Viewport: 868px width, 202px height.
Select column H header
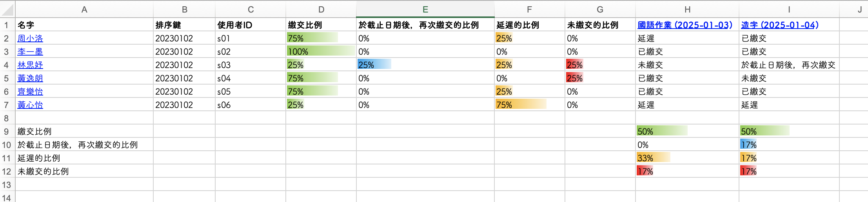tap(687, 9)
